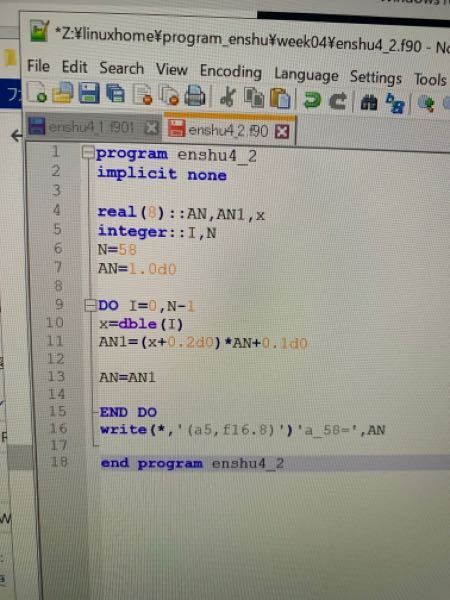Click the Paste clipboard icon
Viewport: 450px width, 600px height.
coord(280,98)
